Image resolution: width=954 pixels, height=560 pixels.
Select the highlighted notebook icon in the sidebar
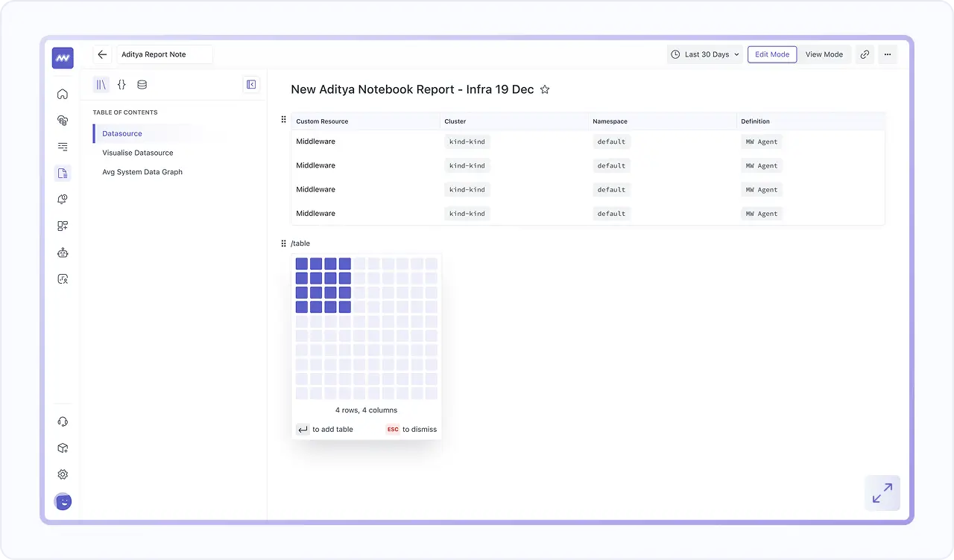63,173
